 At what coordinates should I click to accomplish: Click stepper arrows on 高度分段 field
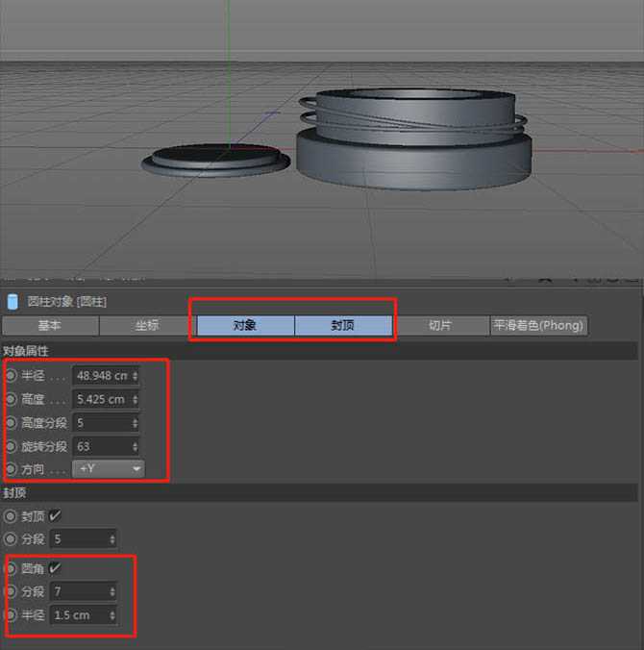[135, 423]
